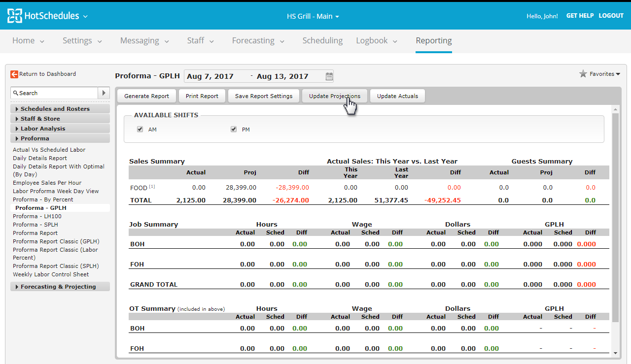Expand Staff & Store section
This screenshot has height=364, width=631.
pos(60,119)
